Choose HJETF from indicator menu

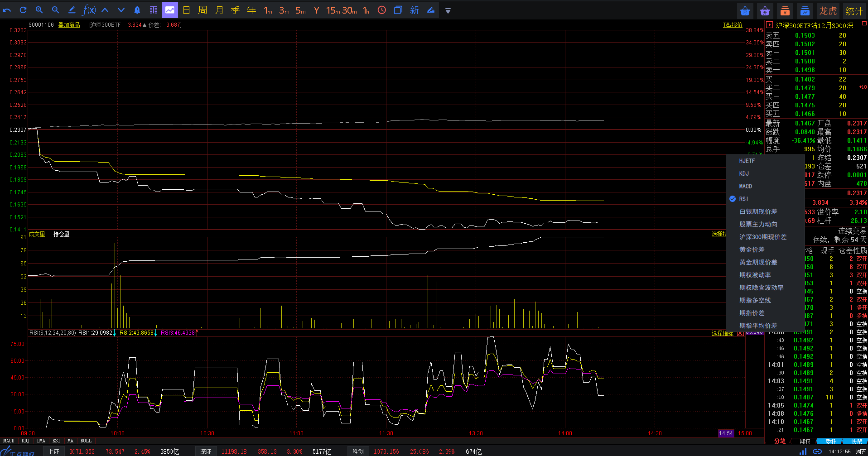point(765,161)
